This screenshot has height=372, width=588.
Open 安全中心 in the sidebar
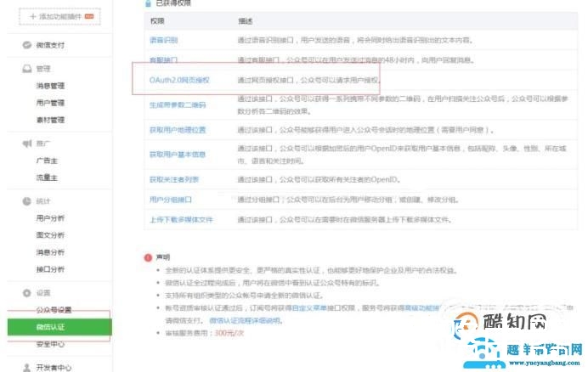(x=50, y=344)
